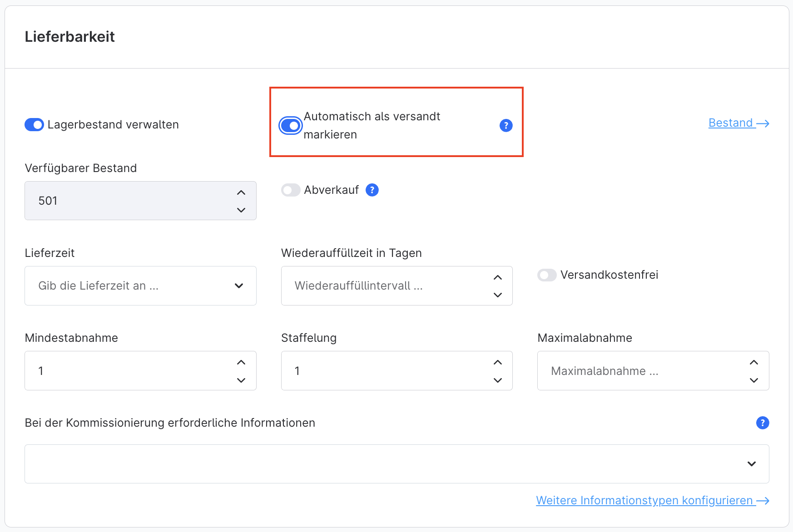Open the Abverkauf help tooltip

pyautogui.click(x=372, y=190)
